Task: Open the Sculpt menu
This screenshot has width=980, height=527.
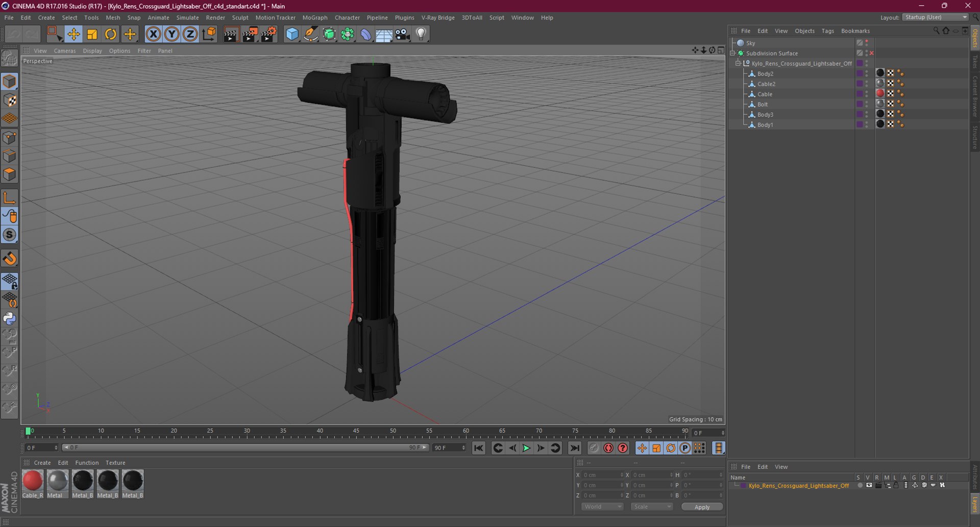Action: 240,17
